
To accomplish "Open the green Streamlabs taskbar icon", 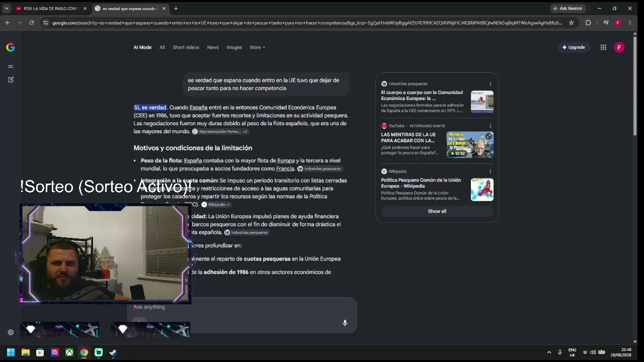I will click(99, 352).
